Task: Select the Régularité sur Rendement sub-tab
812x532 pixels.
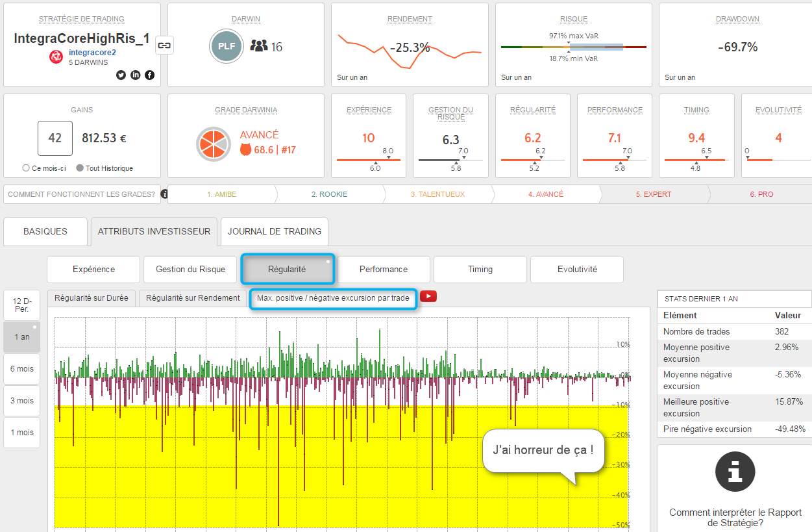Action: (193, 298)
